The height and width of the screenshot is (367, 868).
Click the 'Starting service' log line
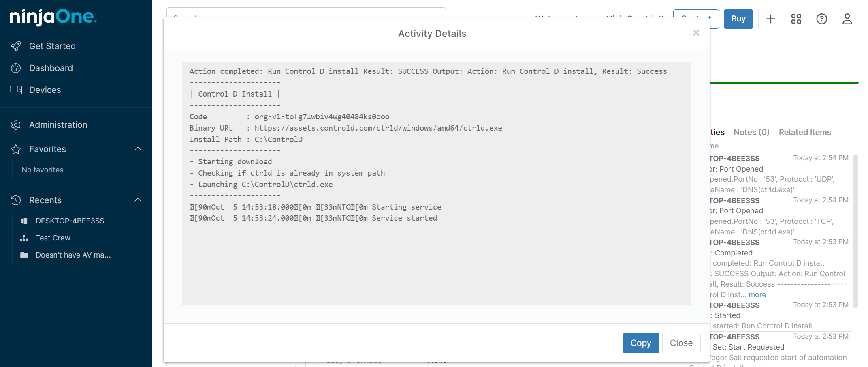pos(316,207)
